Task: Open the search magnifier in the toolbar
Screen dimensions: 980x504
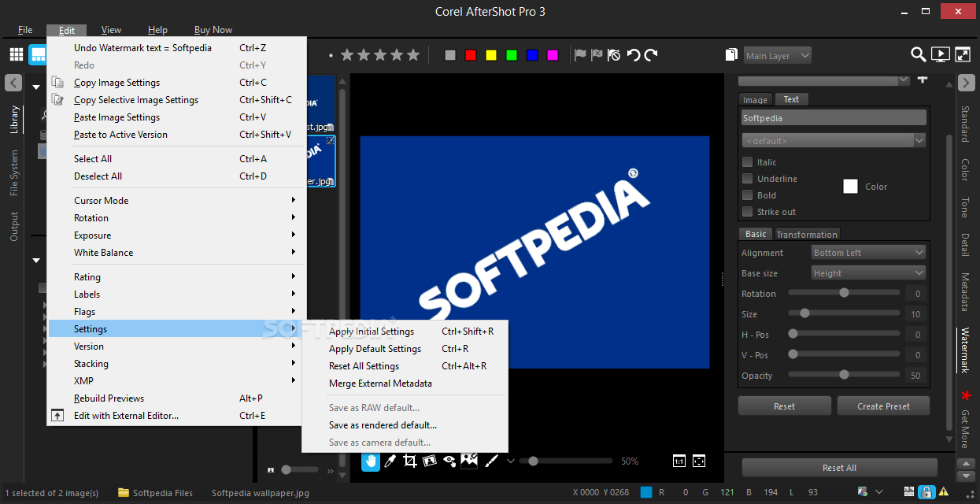Action: tap(918, 54)
